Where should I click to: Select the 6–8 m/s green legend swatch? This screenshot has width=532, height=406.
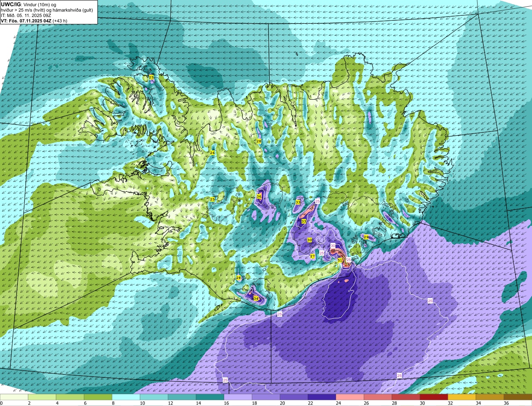(x=98, y=397)
